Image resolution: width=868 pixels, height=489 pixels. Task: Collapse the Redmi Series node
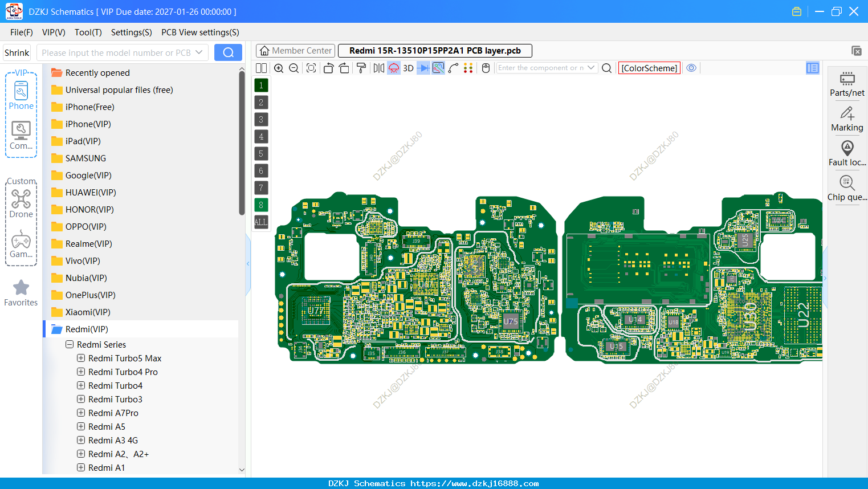click(70, 344)
